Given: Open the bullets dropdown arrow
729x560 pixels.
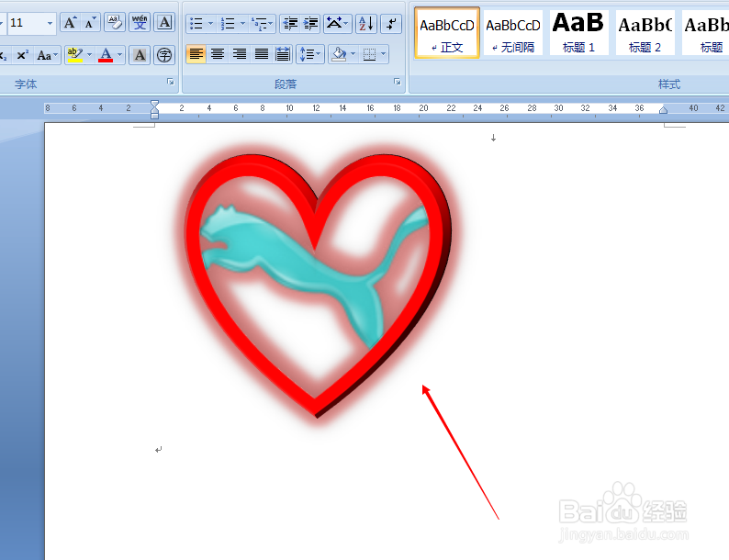Looking at the screenshot, I should pyautogui.click(x=210, y=23).
